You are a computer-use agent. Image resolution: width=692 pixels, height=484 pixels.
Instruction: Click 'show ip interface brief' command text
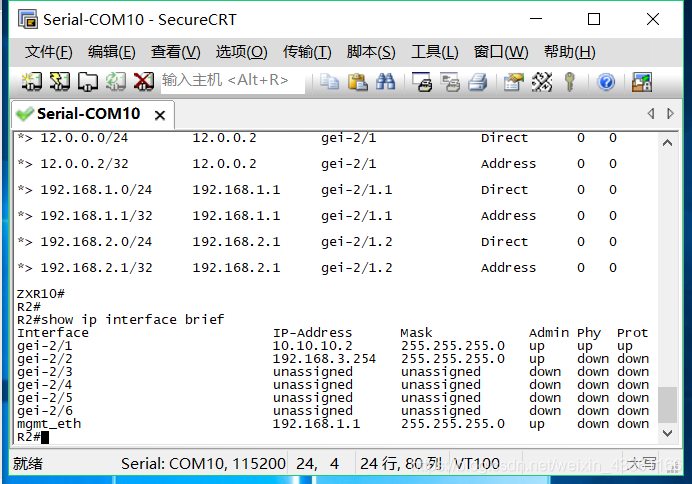tap(132, 319)
